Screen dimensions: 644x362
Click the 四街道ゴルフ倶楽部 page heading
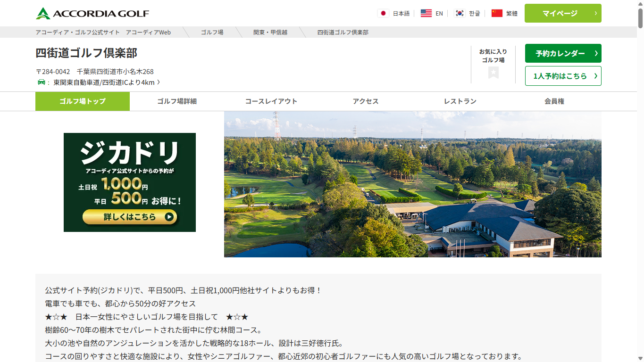click(86, 53)
